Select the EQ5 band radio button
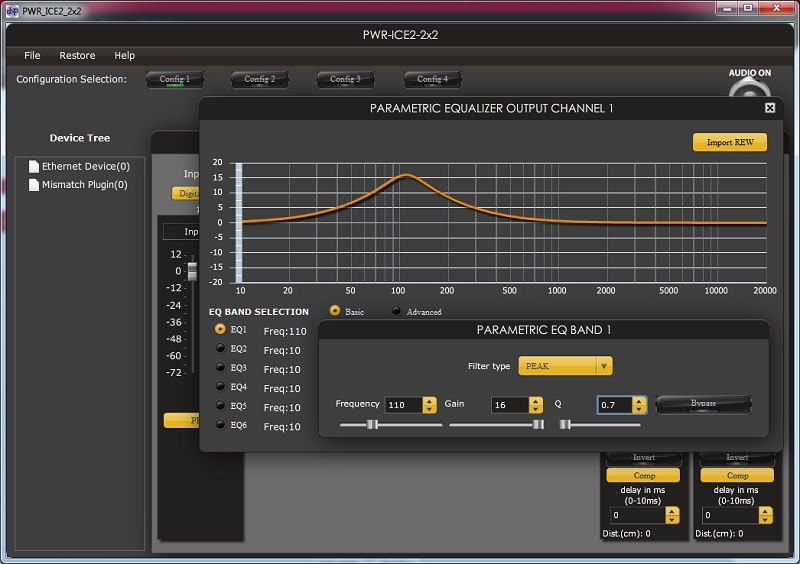Screen dimensions: 800x564 point(220,406)
